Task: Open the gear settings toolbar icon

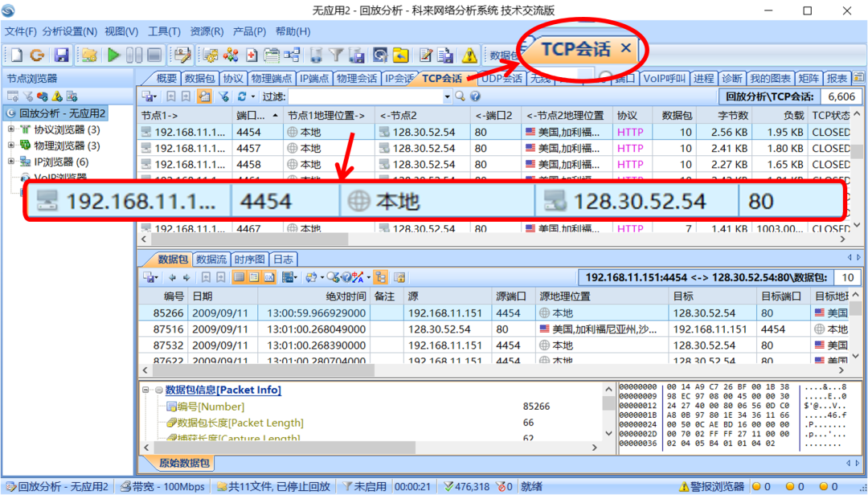Action: coord(211,55)
